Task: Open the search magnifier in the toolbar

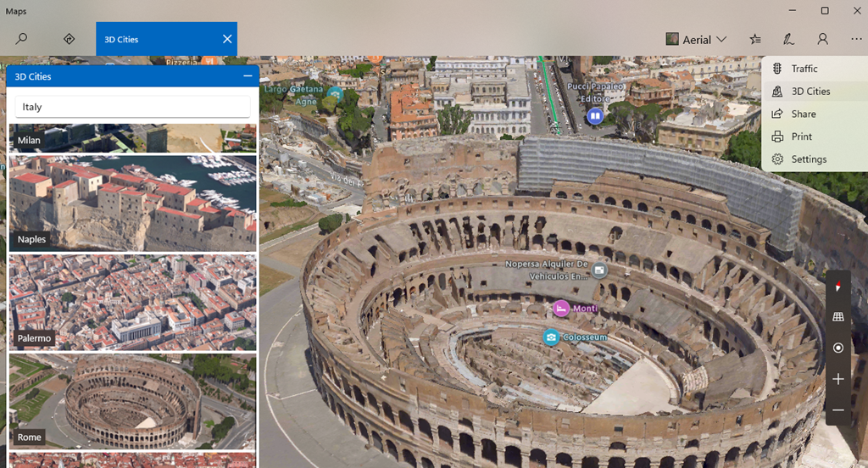Action: point(21,39)
